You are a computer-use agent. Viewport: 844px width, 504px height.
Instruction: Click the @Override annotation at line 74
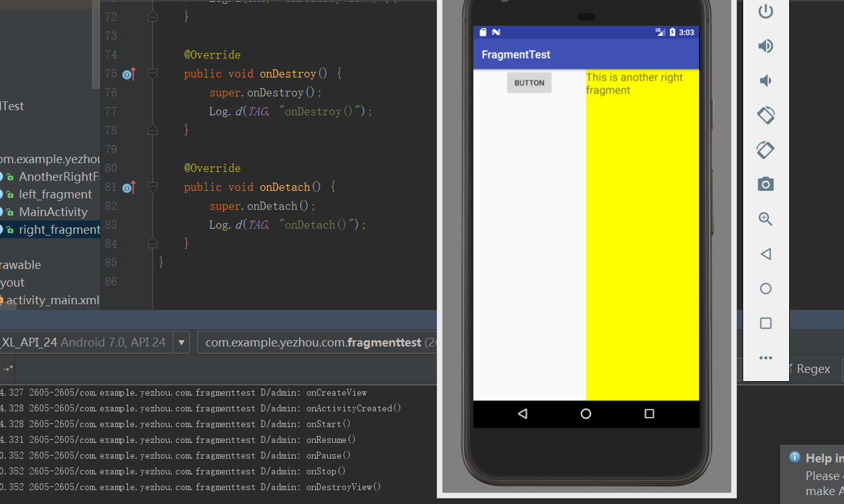[212, 55]
